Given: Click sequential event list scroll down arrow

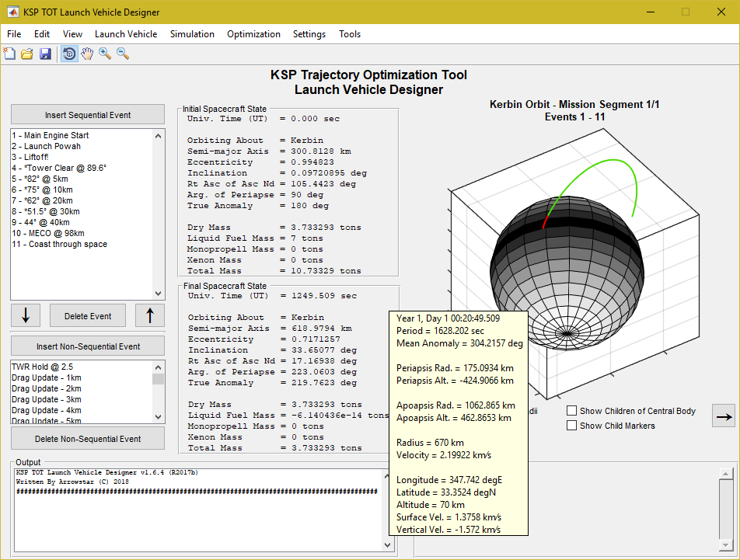Looking at the screenshot, I should pos(158,293).
